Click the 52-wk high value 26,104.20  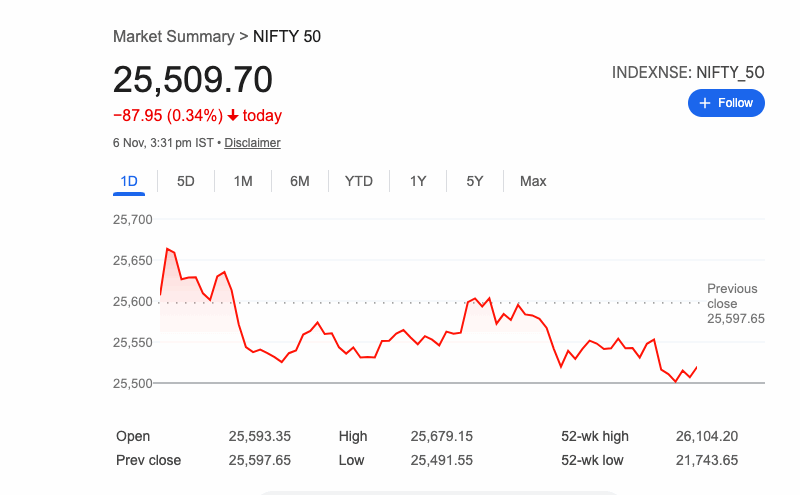point(707,436)
